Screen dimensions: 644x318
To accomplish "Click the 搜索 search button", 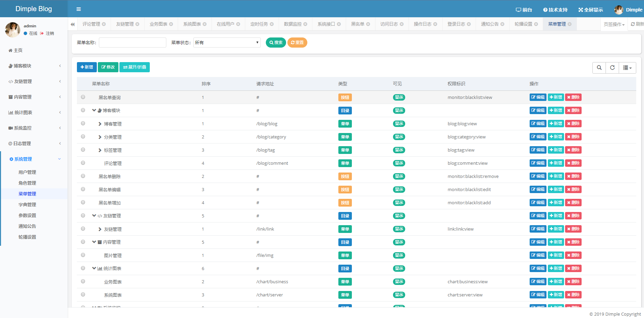I will pyautogui.click(x=276, y=43).
